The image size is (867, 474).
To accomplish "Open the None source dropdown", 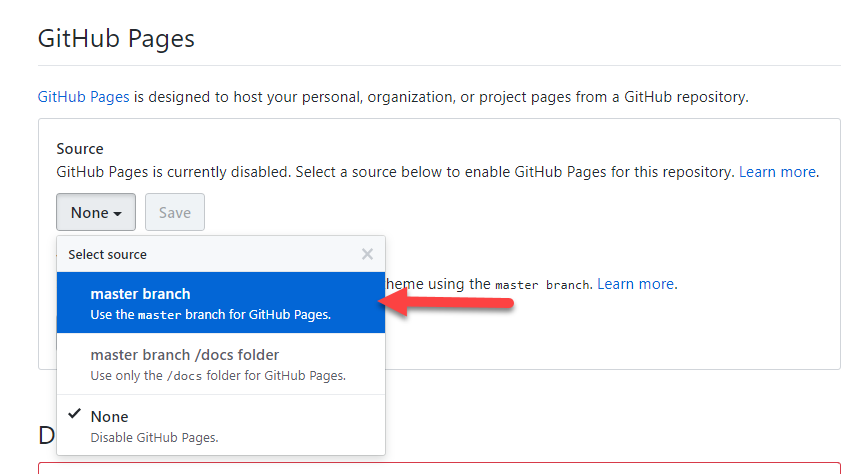I will point(96,212).
